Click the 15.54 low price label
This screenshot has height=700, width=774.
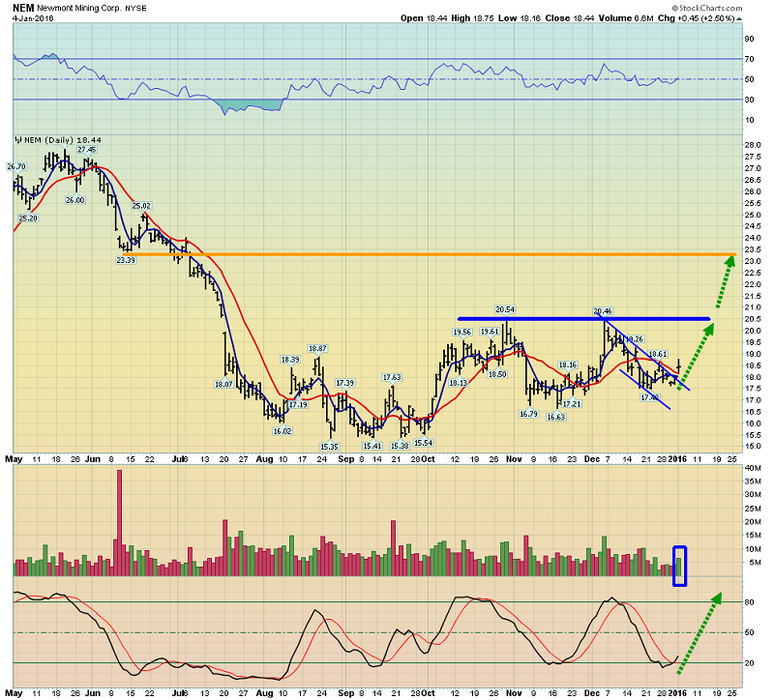423,443
